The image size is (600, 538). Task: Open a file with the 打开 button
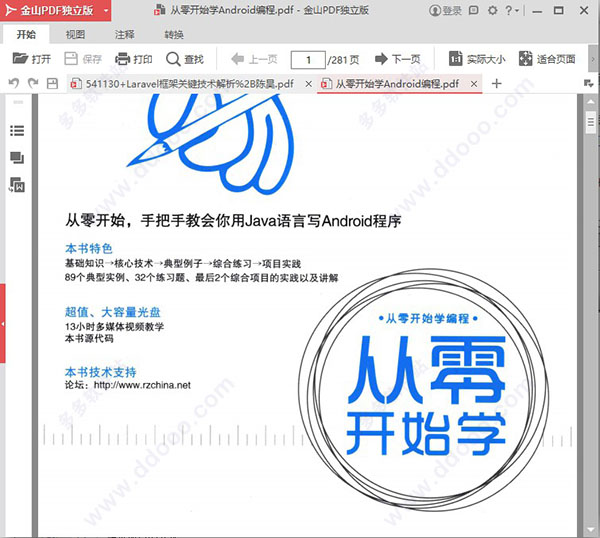32,59
